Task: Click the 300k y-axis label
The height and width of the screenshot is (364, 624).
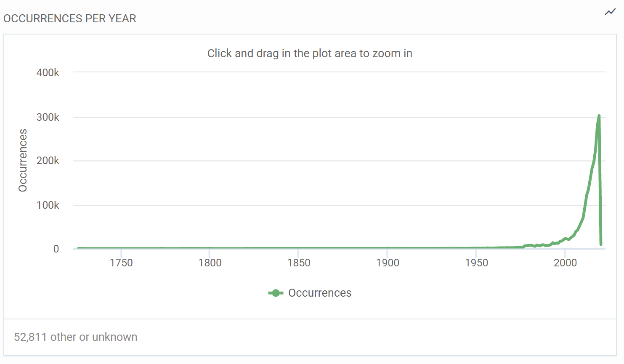Action: (48, 117)
